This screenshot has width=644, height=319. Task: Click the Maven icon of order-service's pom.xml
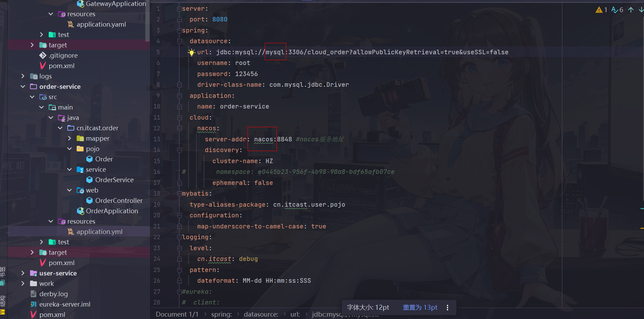[x=43, y=263]
